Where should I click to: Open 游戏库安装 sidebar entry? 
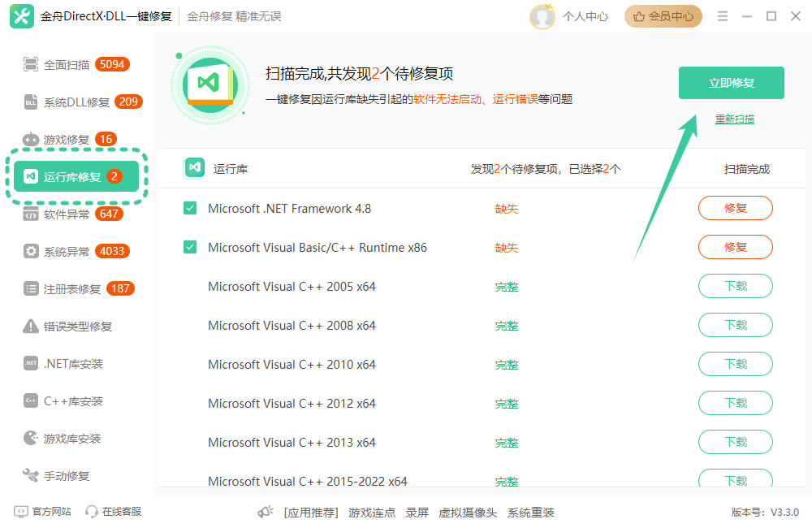click(x=76, y=438)
